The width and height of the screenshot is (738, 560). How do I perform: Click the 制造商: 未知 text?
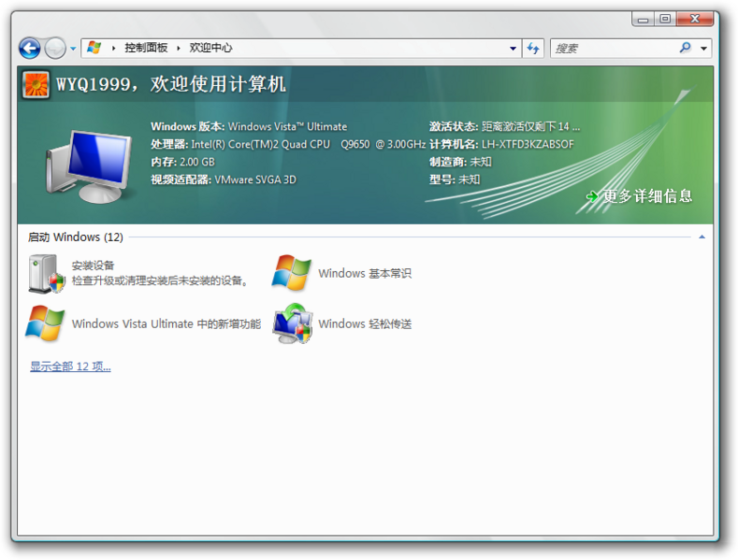(x=460, y=162)
